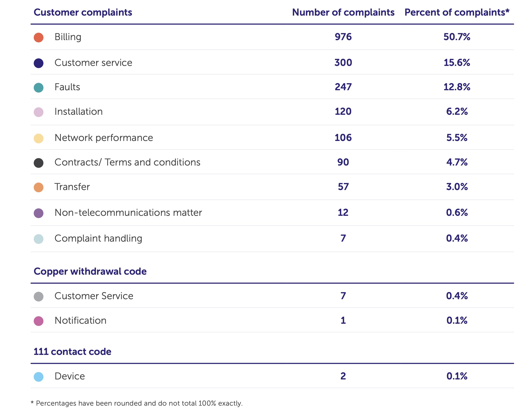Select the 111 contact code heading
Image resolution: width=532 pixels, height=410 pixels.
coord(72,352)
